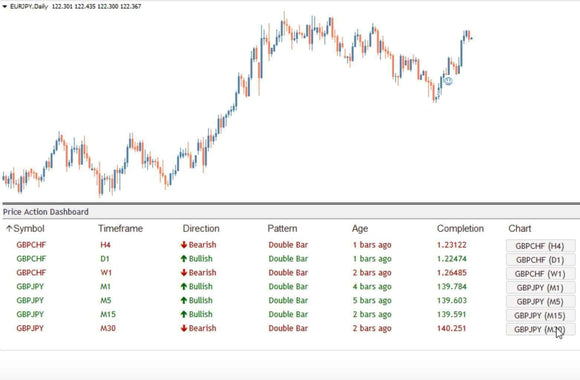This screenshot has width=580, height=380.
Task: Click the clock marker icon on chart
Action: [x=448, y=80]
